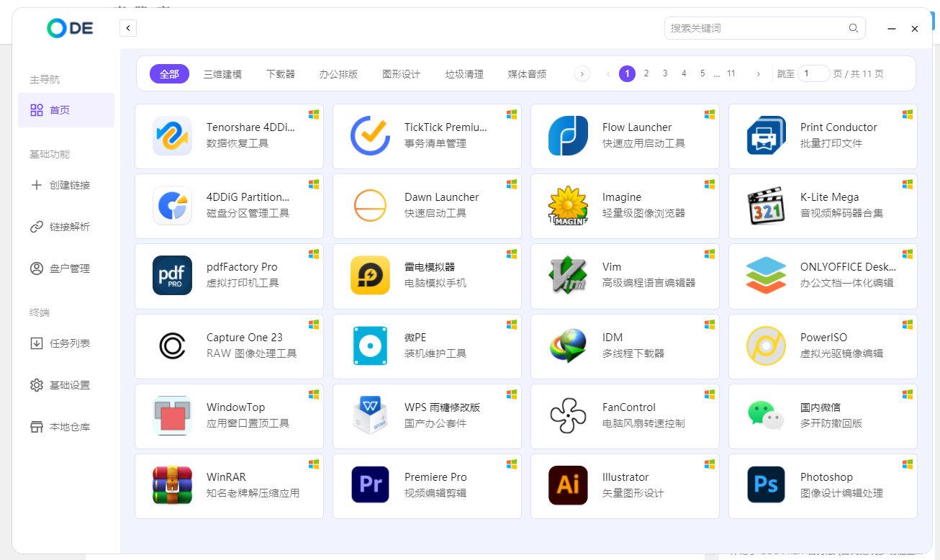Open the ONLYOFFICE Desktop layered icon

766,275
